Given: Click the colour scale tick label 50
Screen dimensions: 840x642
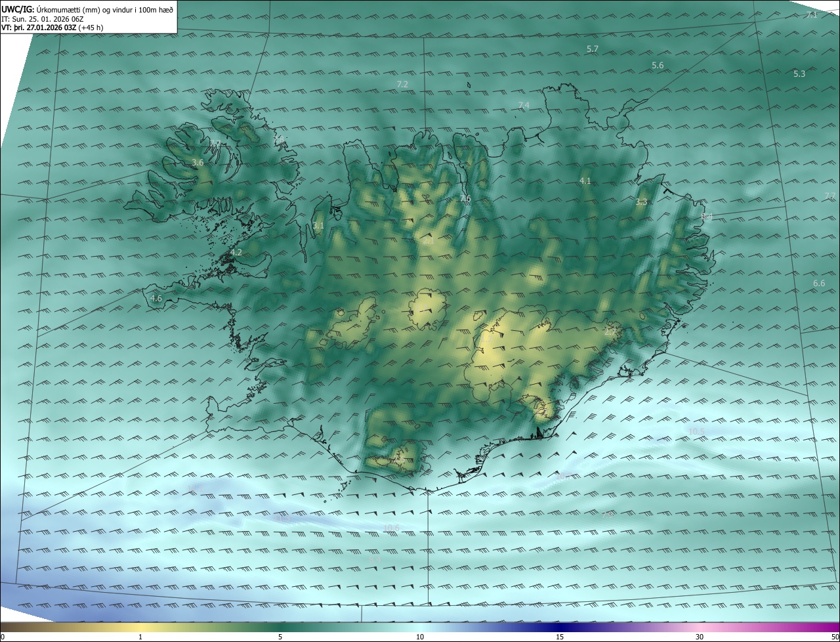Looking at the screenshot, I should (835, 637).
